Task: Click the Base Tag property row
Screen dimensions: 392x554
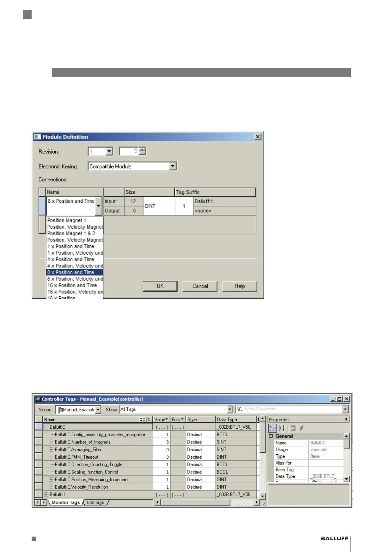Action: click(x=306, y=469)
